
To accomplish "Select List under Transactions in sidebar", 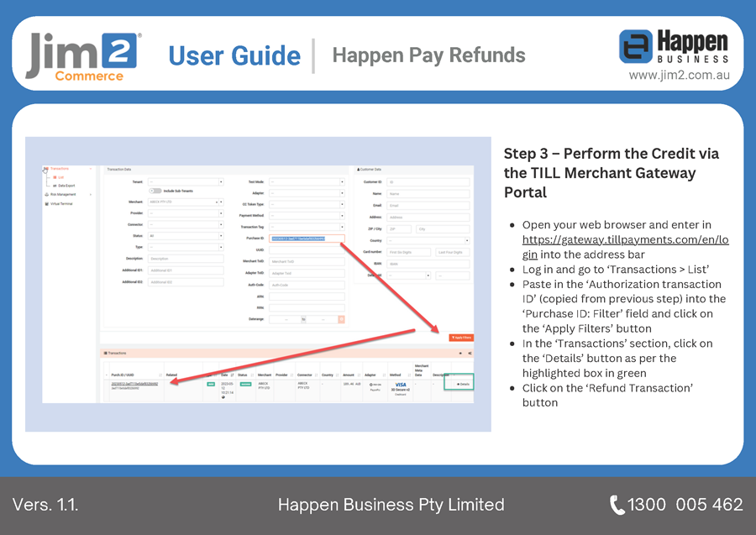I will pyautogui.click(x=60, y=177).
